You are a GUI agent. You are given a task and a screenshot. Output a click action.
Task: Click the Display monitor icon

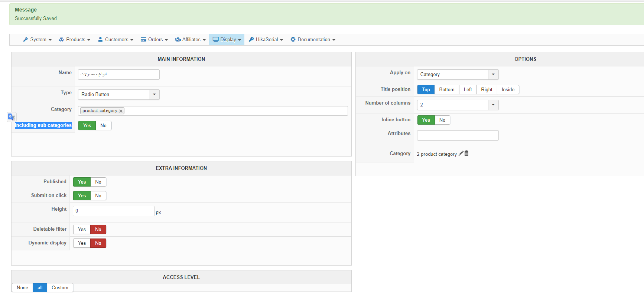pyautogui.click(x=215, y=39)
